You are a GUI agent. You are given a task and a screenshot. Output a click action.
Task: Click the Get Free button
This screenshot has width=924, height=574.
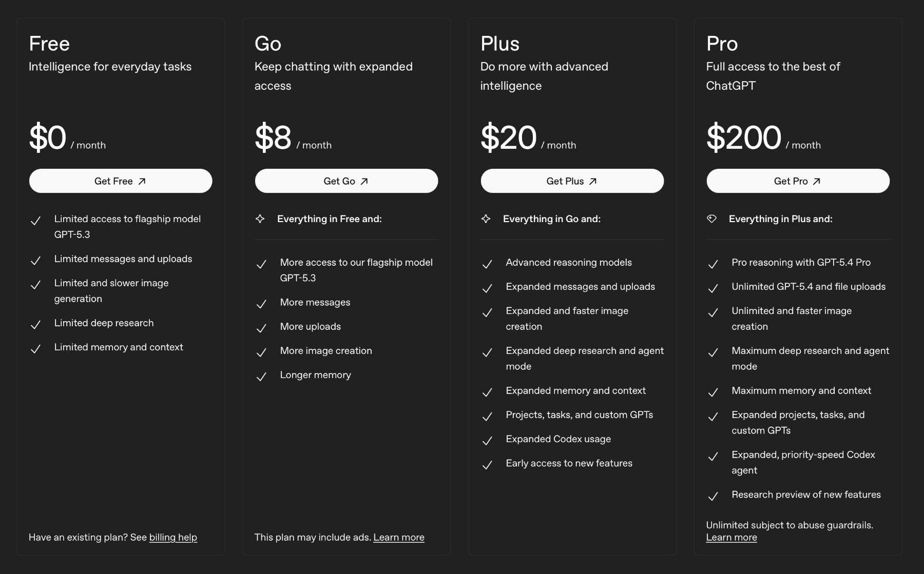(120, 181)
